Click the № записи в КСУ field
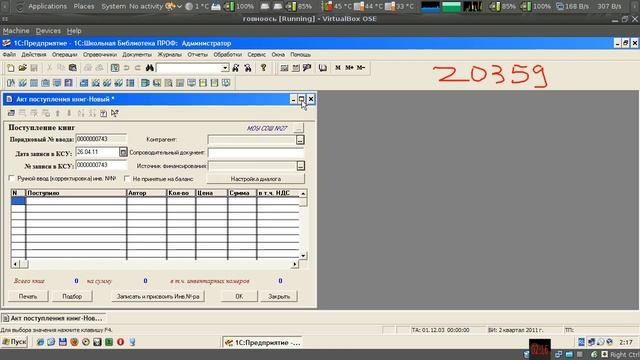Screen dimensions: 640x360 (101, 165)
